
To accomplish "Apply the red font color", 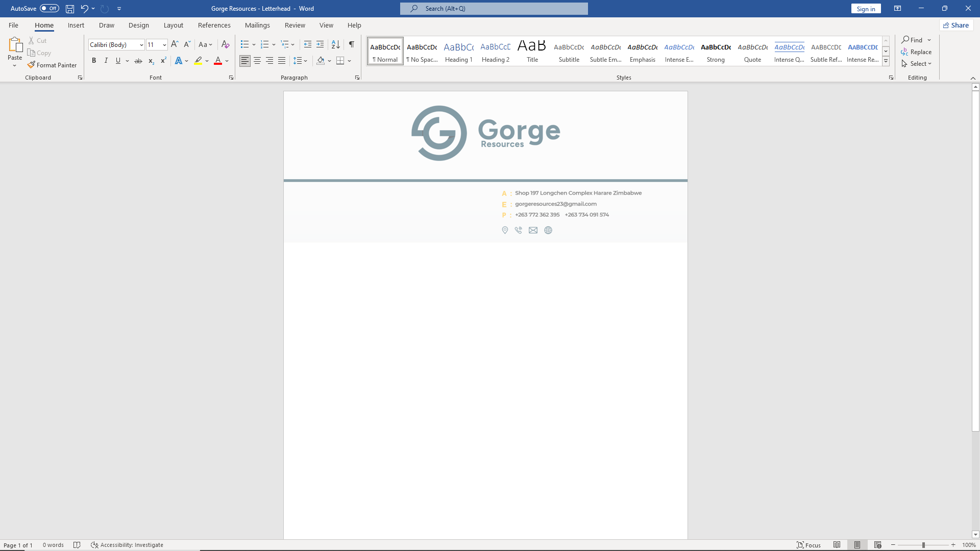I will tap(218, 61).
